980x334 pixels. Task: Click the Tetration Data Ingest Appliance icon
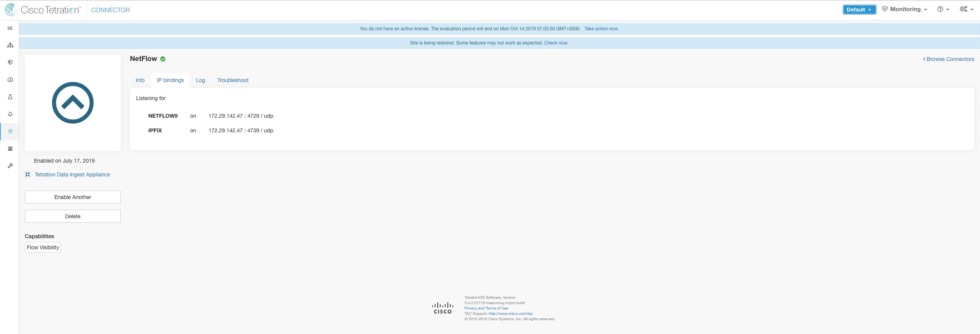pyautogui.click(x=28, y=174)
